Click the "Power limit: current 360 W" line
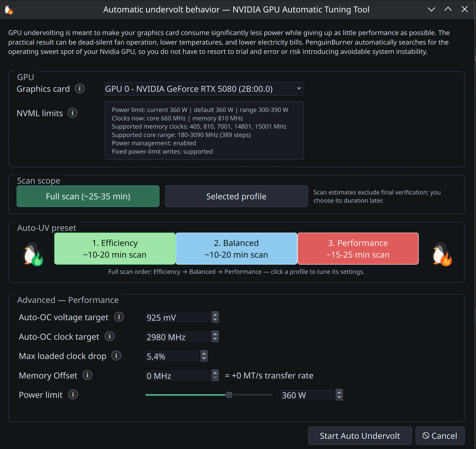This screenshot has height=449, width=476. [200, 110]
